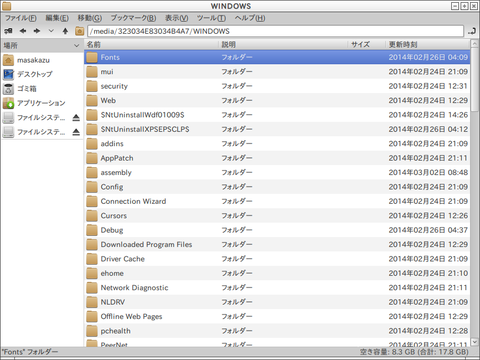The width and height of the screenshot is (480, 360).
Task: Sort by the サイズ column header
Action: (x=367, y=44)
